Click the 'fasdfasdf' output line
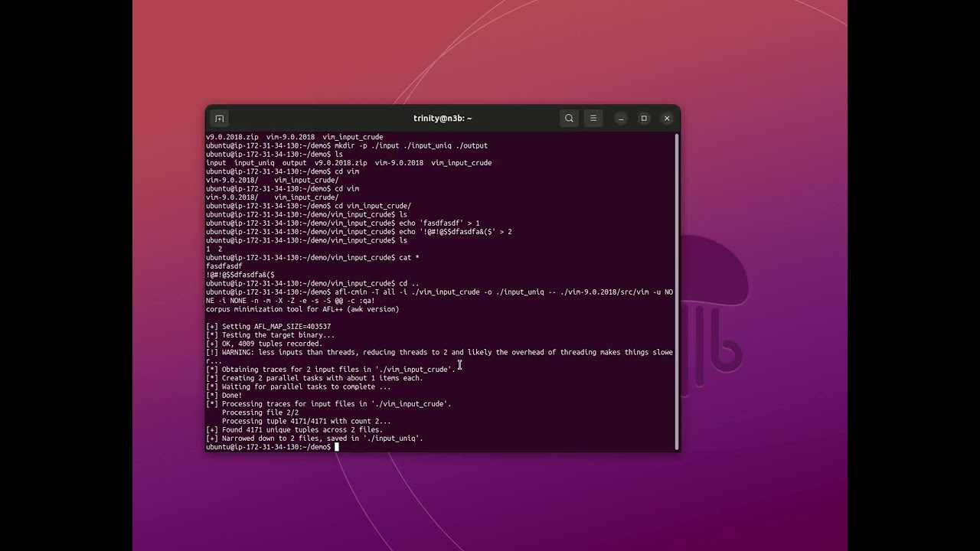 [x=224, y=266]
